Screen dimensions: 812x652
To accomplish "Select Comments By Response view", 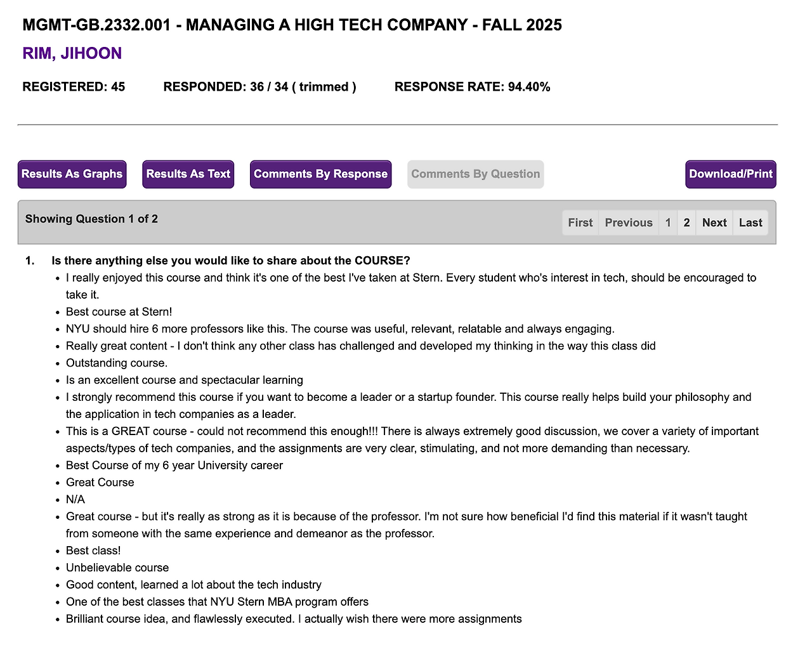I will (x=320, y=174).
